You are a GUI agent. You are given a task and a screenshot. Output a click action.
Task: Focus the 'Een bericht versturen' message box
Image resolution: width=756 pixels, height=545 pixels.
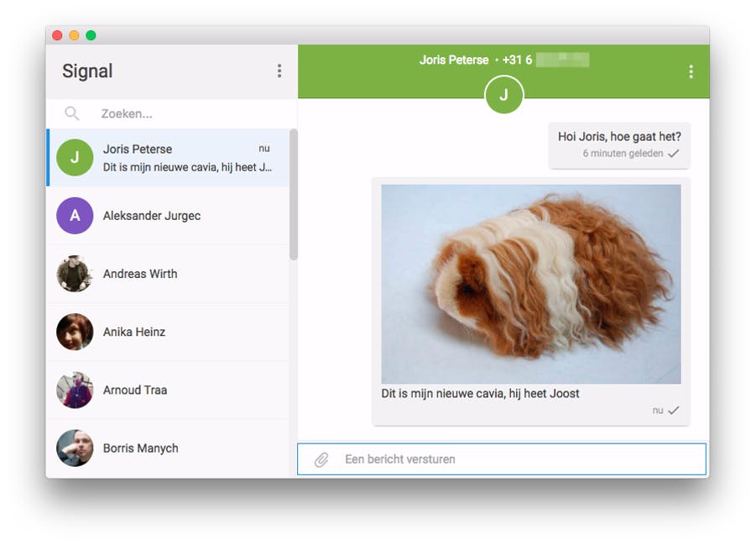[x=502, y=459]
